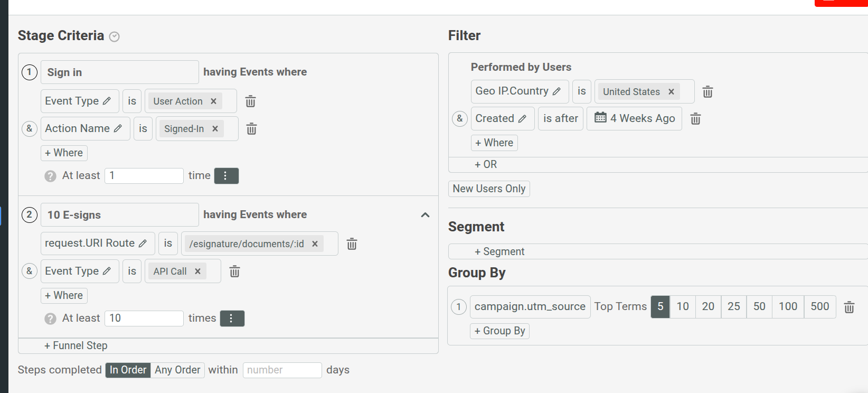The height and width of the screenshot is (393, 868).
Task: Click the Stage Criteria check circle icon
Action: click(114, 36)
